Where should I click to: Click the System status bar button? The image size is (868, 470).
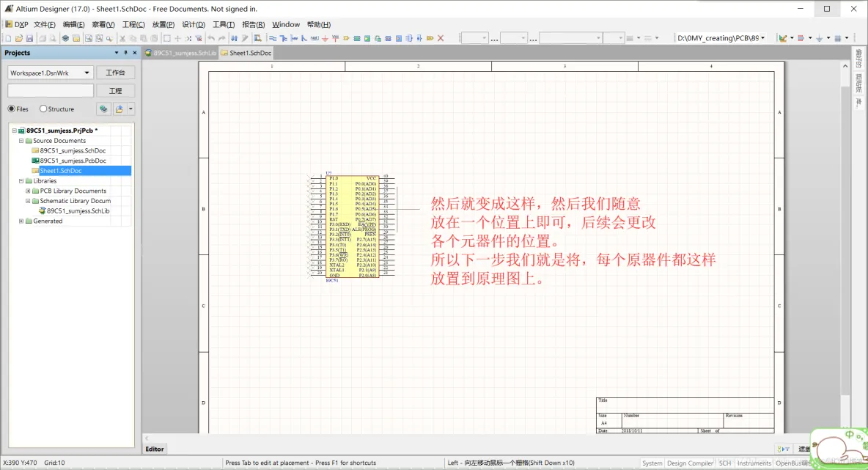[652, 463]
